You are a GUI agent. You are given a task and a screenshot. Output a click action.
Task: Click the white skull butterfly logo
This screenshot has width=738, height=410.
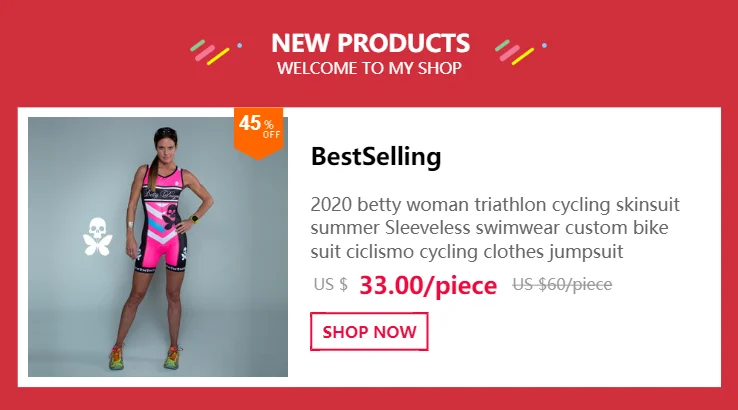click(x=97, y=237)
